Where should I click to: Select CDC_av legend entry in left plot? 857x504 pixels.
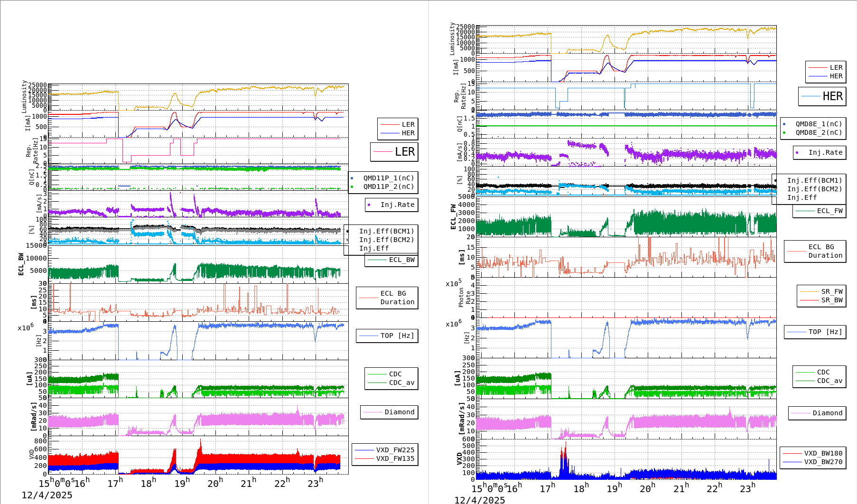pos(401,383)
